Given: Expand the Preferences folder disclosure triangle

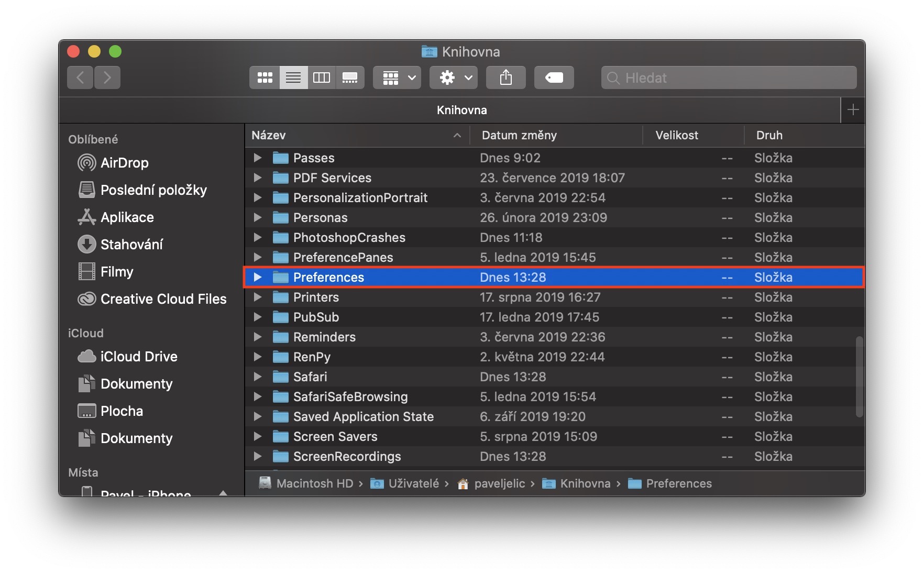Looking at the screenshot, I should coord(257,277).
